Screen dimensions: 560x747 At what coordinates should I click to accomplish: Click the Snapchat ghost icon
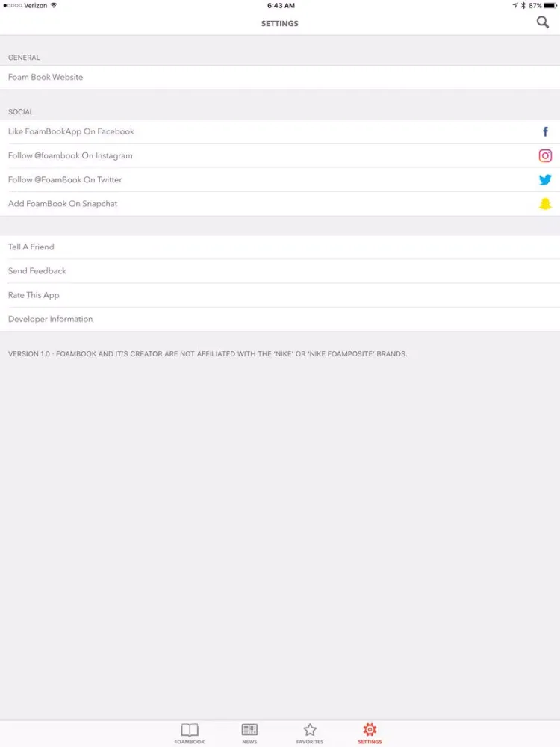coord(545,203)
